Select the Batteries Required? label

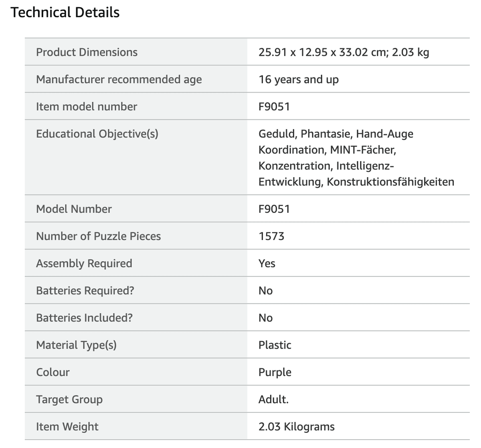coord(85,291)
